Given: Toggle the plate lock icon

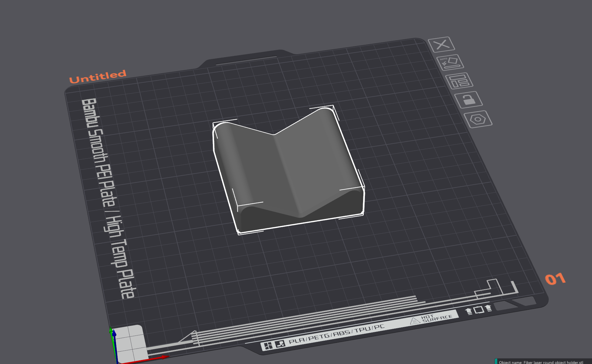Looking at the screenshot, I should [468, 99].
